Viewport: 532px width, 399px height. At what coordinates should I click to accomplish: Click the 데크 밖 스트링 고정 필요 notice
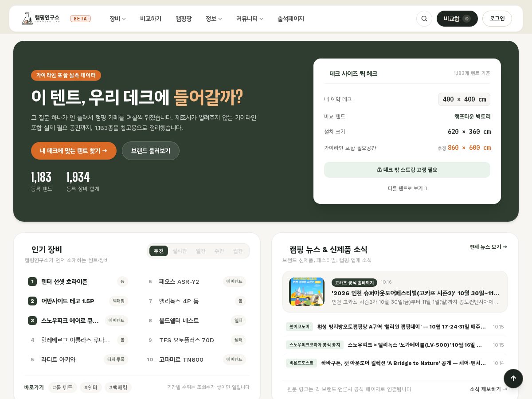[x=407, y=170]
